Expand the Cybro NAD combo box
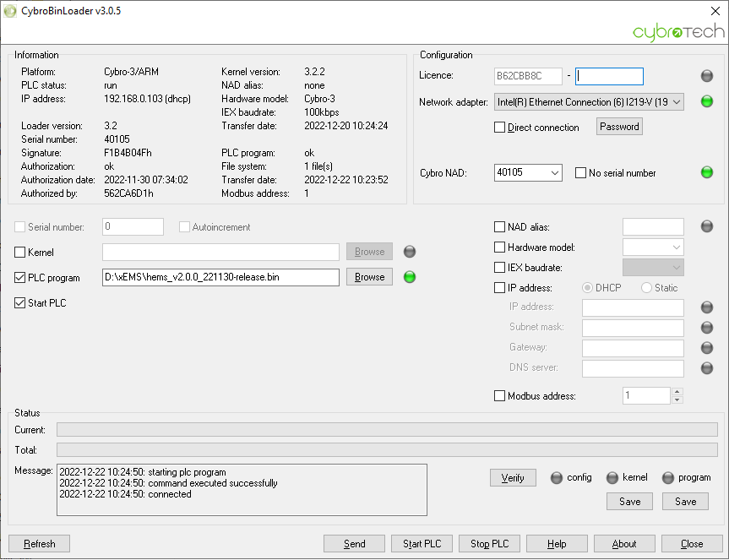 tap(554, 173)
